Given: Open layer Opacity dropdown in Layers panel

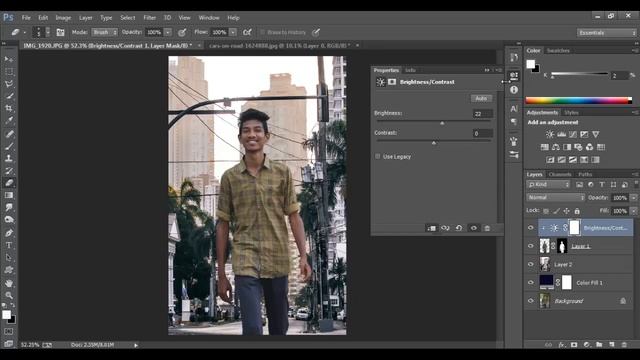Looking at the screenshot, I should tap(633, 198).
